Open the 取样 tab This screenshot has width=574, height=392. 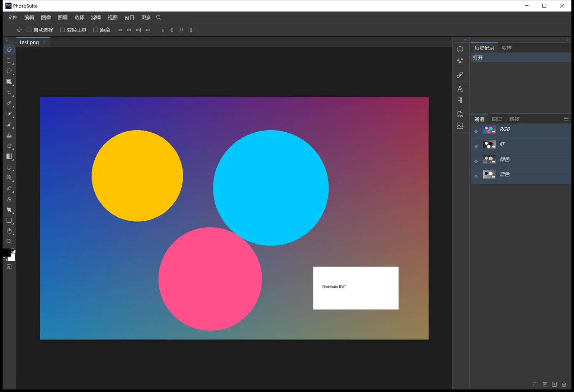507,48
